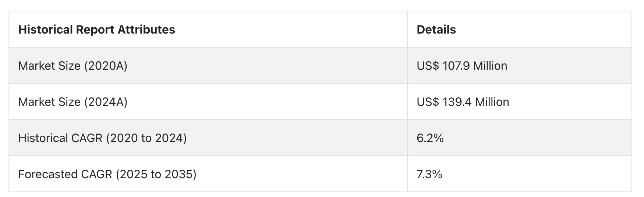The width and height of the screenshot is (644, 197).
Task: Click the Historical Report Attributes column header
Action: pos(96,30)
